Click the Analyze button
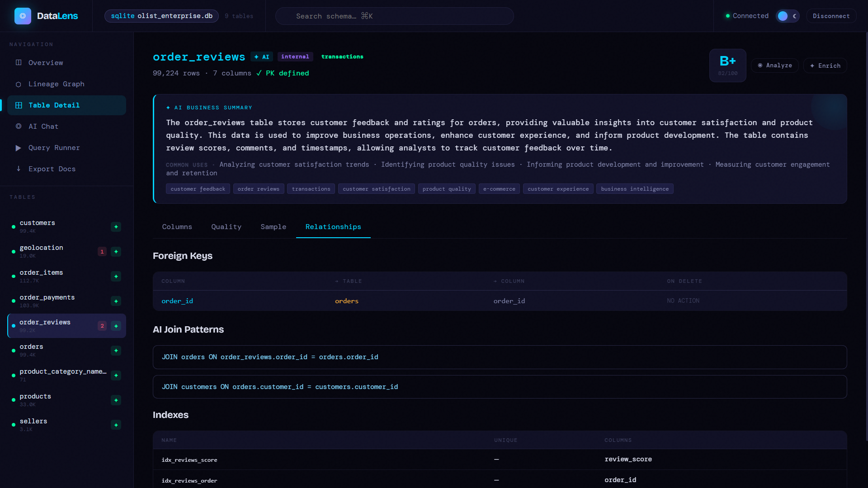Screen dimensions: 868x488 (x=775, y=66)
